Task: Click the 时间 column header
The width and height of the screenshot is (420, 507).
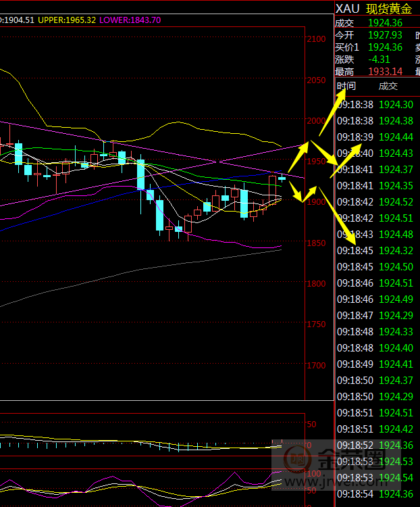Action: (x=346, y=86)
